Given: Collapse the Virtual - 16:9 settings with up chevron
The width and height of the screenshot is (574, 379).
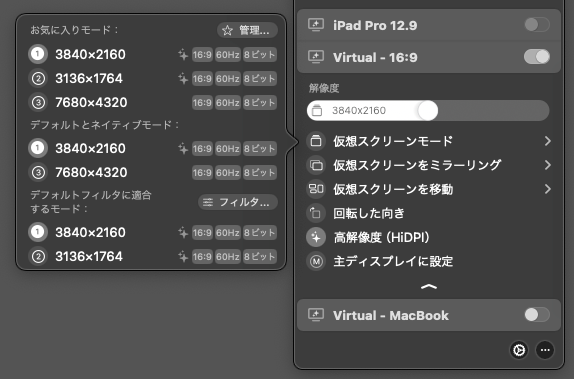Looking at the screenshot, I should pos(429,287).
